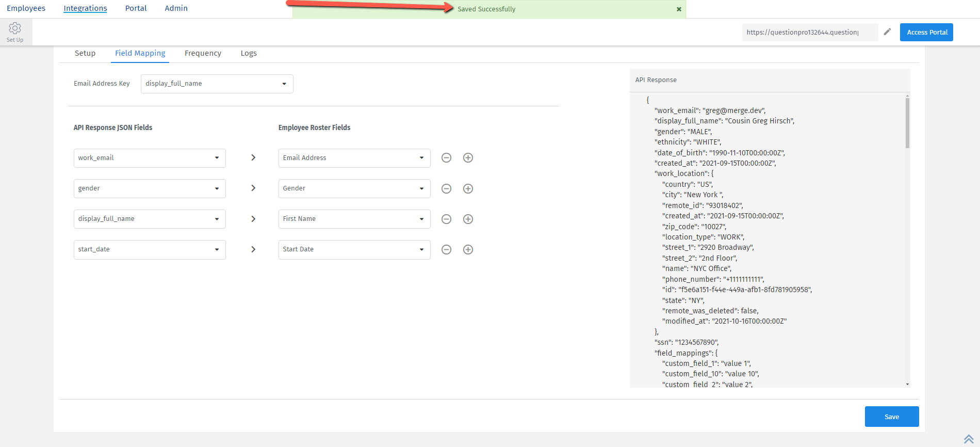Open the Portal menu item
980x447 pixels.
pyautogui.click(x=136, y=8)
